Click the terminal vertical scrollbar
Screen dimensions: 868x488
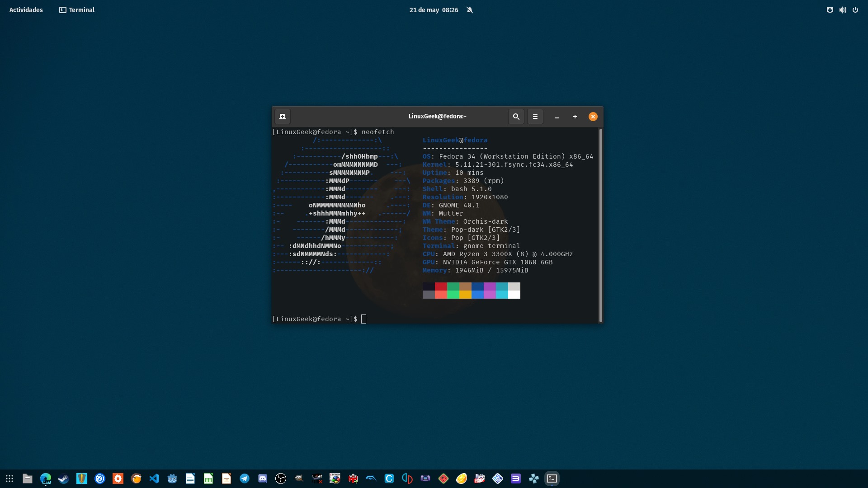click(x=600, y=225)
